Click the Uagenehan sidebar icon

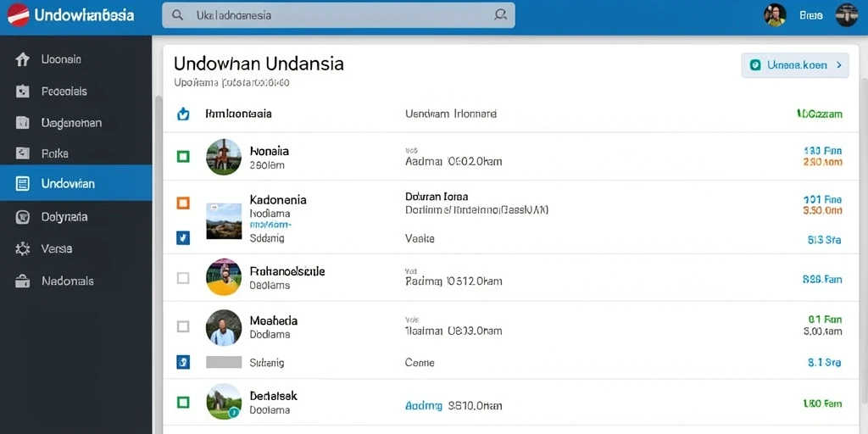coord(22,122)
